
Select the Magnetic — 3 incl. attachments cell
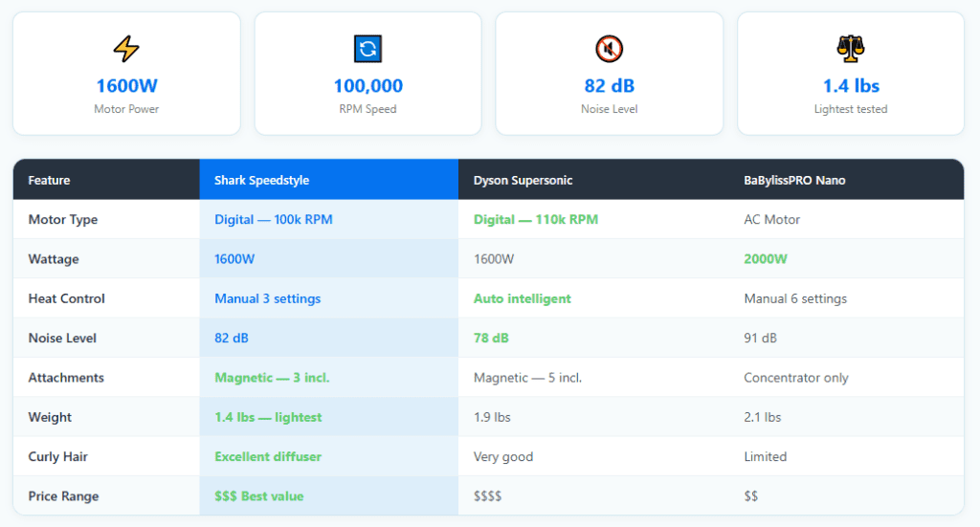(x=272, y=378)
